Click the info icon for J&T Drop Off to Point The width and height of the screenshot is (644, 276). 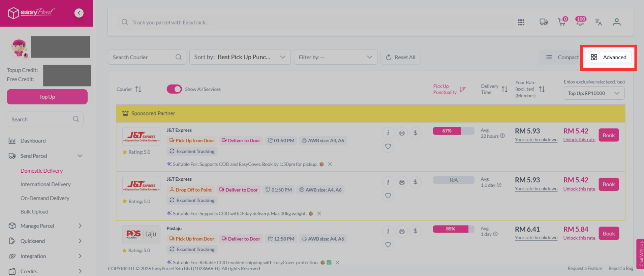pyautogui.click(x=388, y=182)
